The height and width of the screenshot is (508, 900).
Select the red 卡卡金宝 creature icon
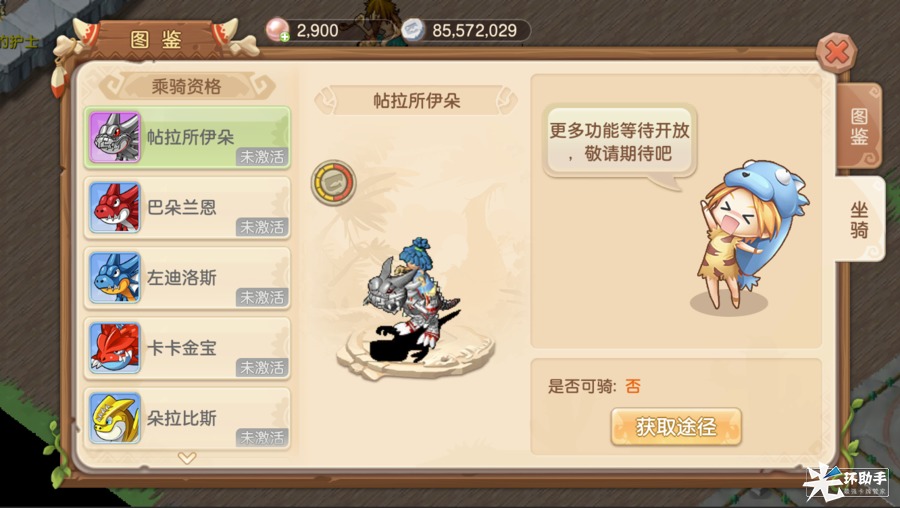click(115, 348)
